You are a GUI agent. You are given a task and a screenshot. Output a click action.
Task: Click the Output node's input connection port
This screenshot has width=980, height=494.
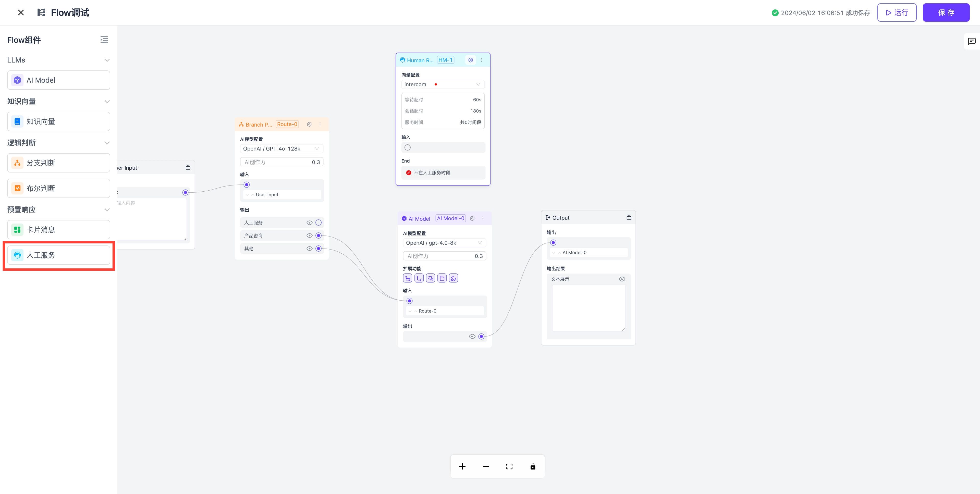pos(553,243)
